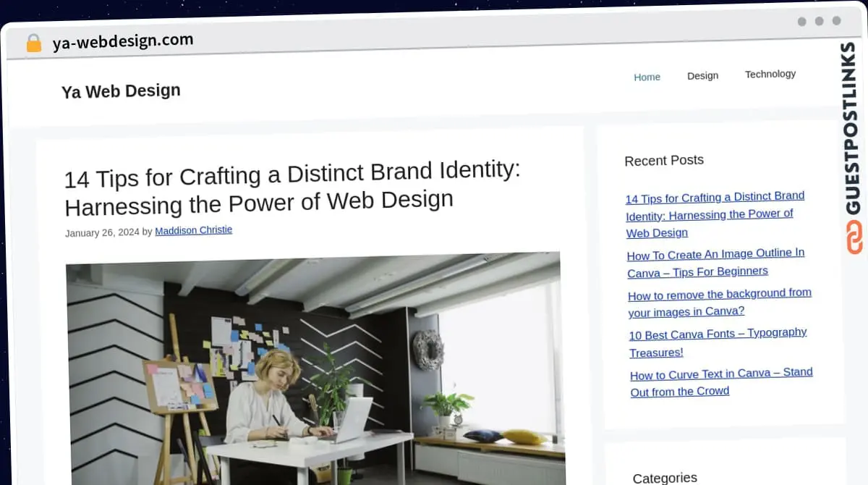
Task: Select the Technology menu item
Action: [770, 74]
